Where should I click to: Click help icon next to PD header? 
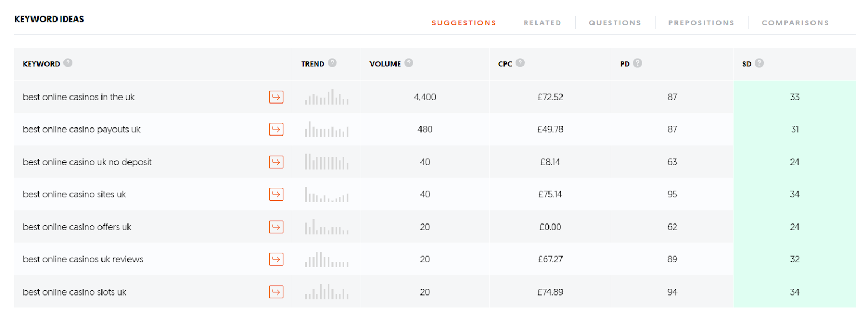click(x=637, y=63)
